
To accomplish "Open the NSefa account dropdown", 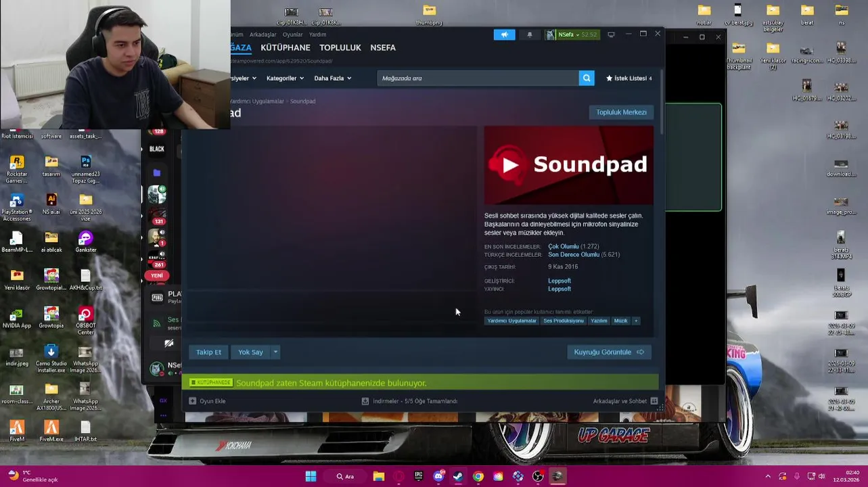I will [572, 34].
